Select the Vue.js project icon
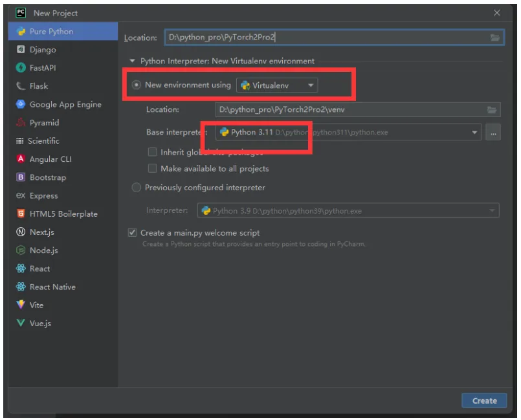521x420 pixels. tap(21, 324)
